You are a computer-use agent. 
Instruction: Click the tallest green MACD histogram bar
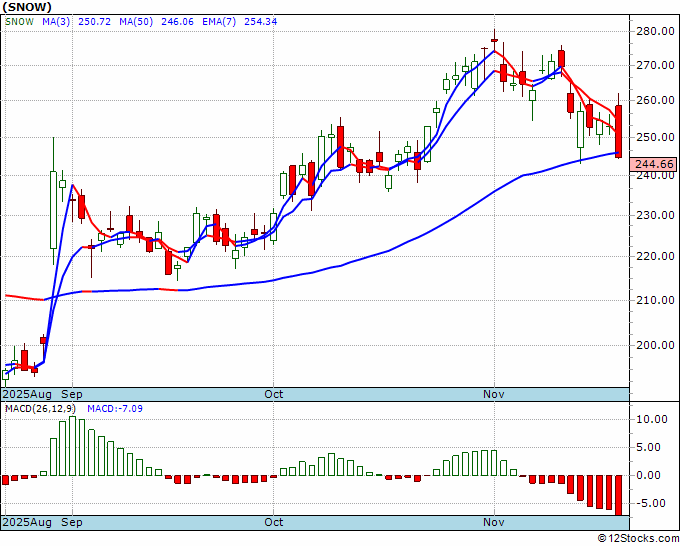[72, 446]
